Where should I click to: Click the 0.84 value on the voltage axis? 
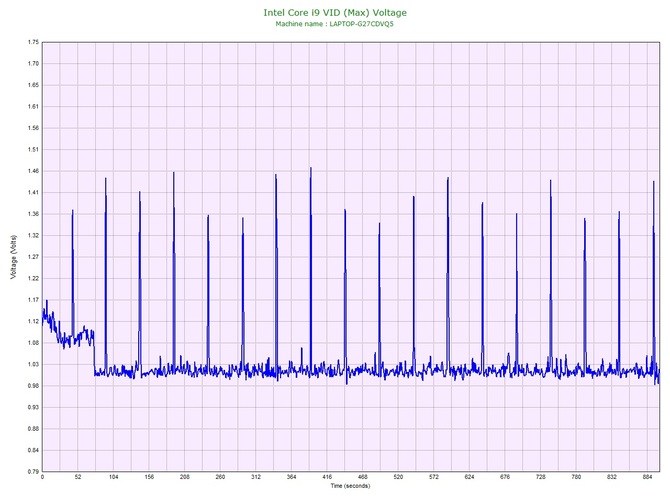pyautogui.click(x=33, y=450)
